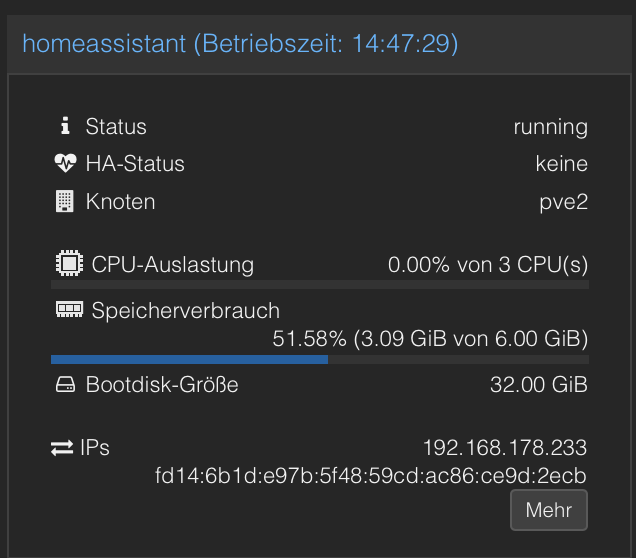636x558 pixels.
Task: Click the IPs exchange arrows icon
Action: coord(62,448)
